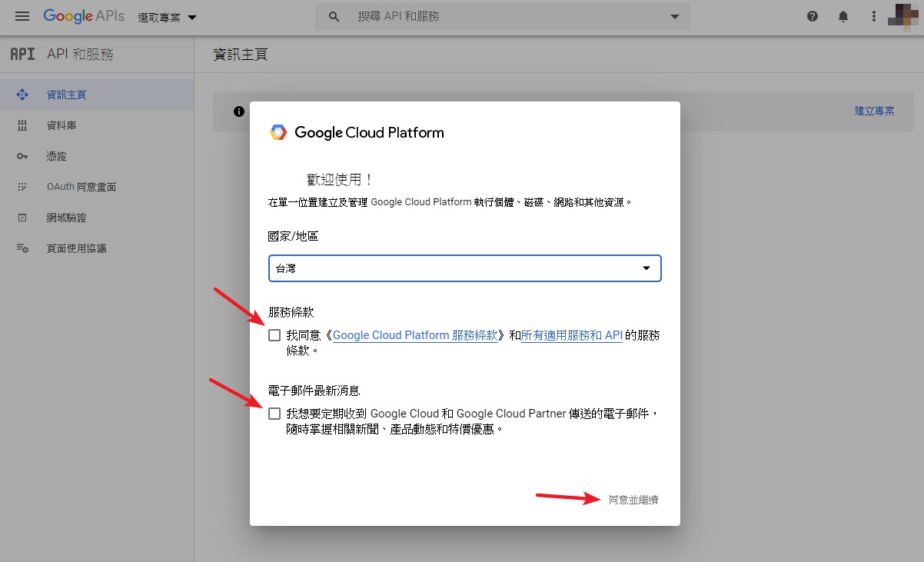Expand the 選取專案 project selector
This screenshot has height=562, width=924.
pos(167,17)
